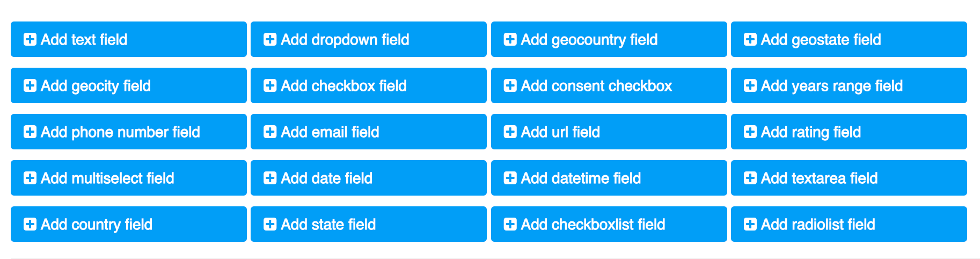
Task: Hit the plus icon on Add geocity field
Action: [30, 85]
